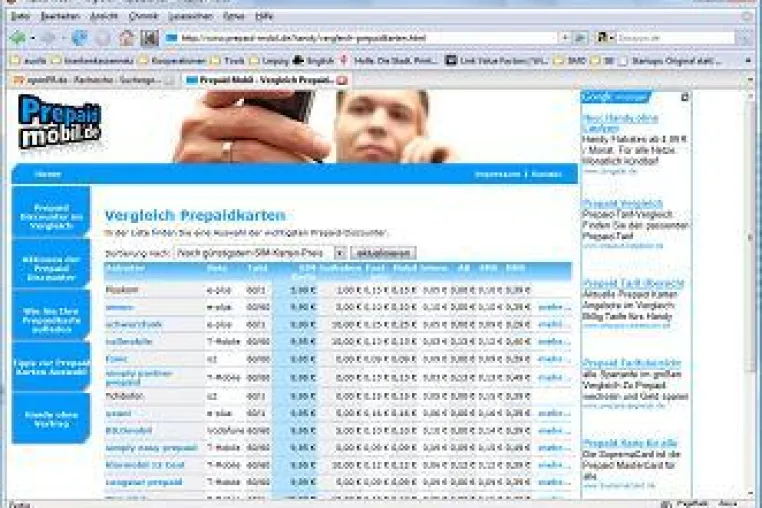Sort table by Anbieter column header
This screenshot has width=762, height=508.
point(125,268)
